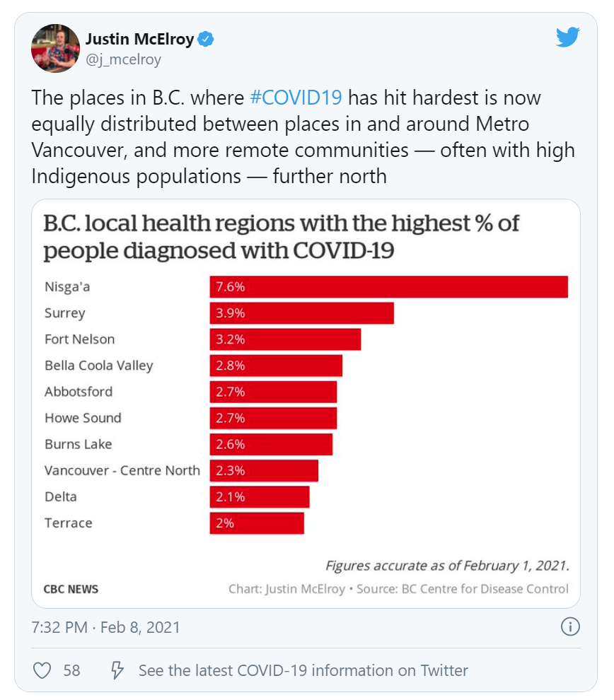This screenshot has height=700, width=614.
Task: Click the 58 likes count
Action: [x=71, y=670]
